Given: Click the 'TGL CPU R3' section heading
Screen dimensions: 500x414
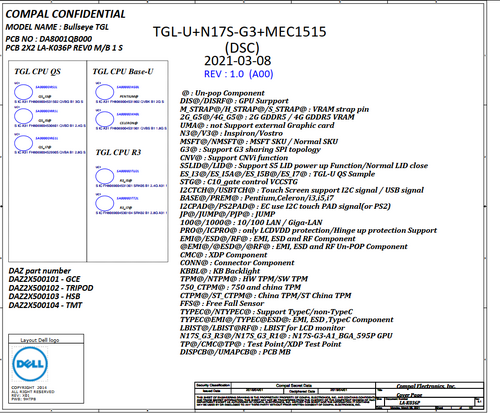Looking at the screenshot, I should click(118, 152).
